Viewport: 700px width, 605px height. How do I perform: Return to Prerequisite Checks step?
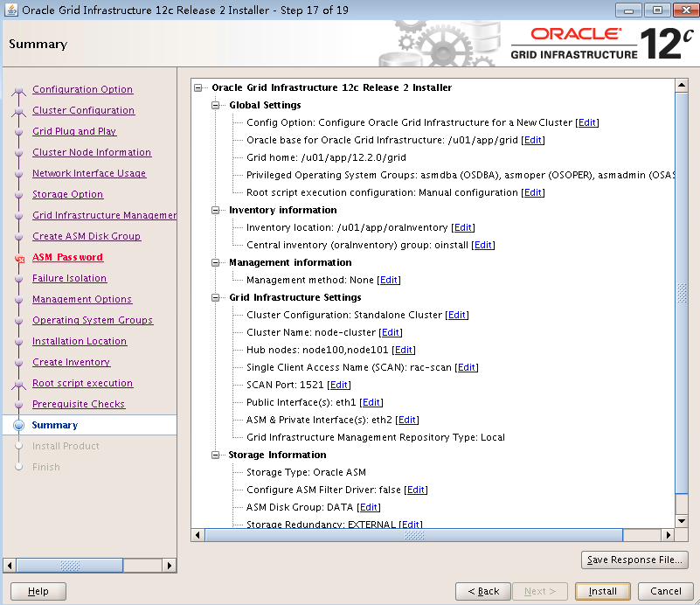79,404
